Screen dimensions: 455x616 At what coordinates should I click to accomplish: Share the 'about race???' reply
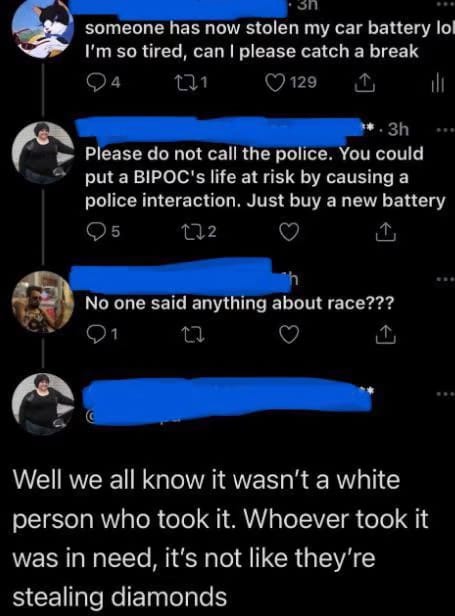(x=385, y=334)
